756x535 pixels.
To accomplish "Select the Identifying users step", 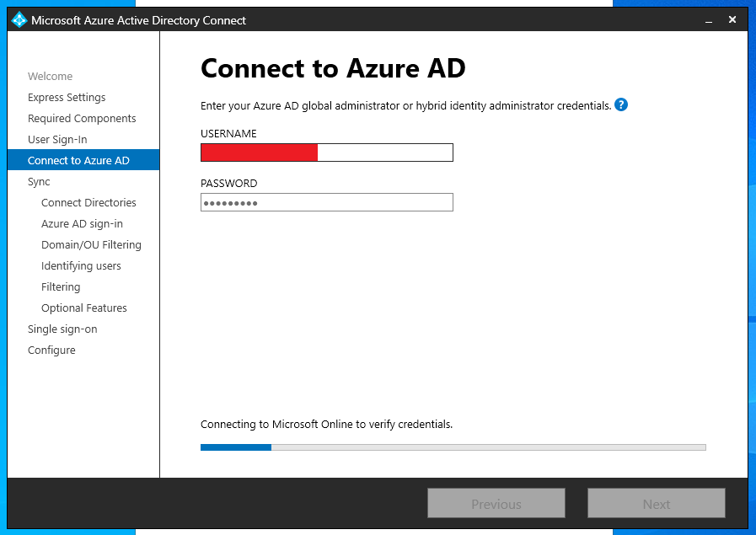I will (x=81, y=266).
